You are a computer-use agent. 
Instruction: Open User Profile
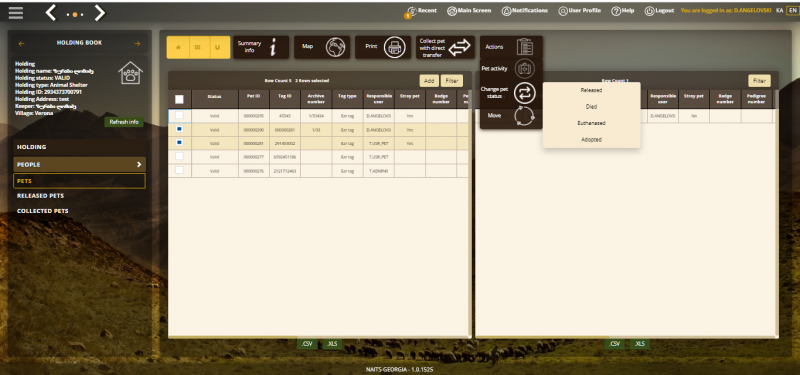pos(580,11)
